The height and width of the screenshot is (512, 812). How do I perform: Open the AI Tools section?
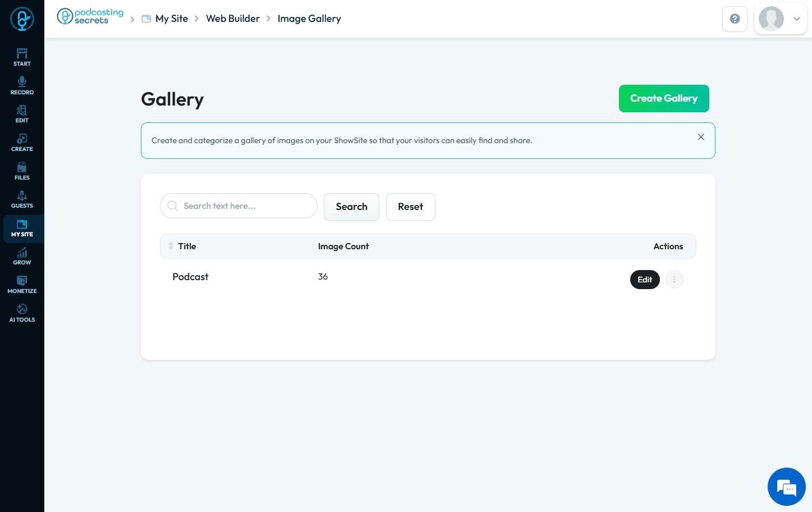[x=22, y=313]
